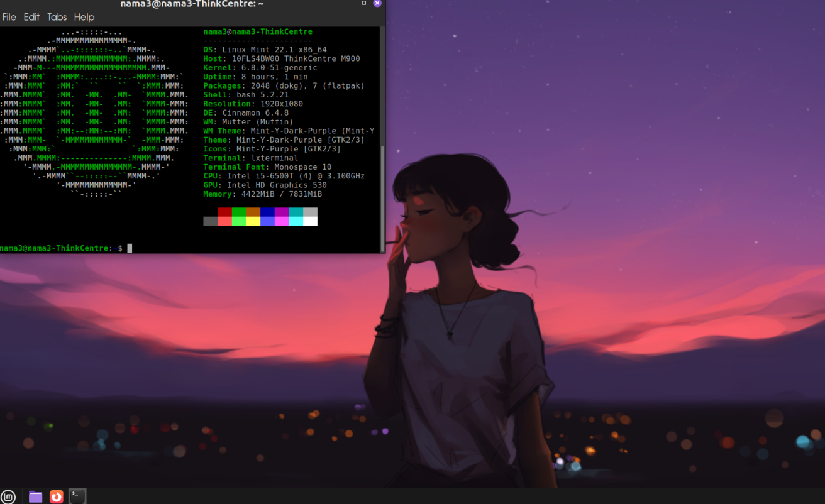Click the 'Terminal Font: Monospace 10' line
The width and height of the screenshot is (825, 504).
pyautogui.click(x=267, y=167)
